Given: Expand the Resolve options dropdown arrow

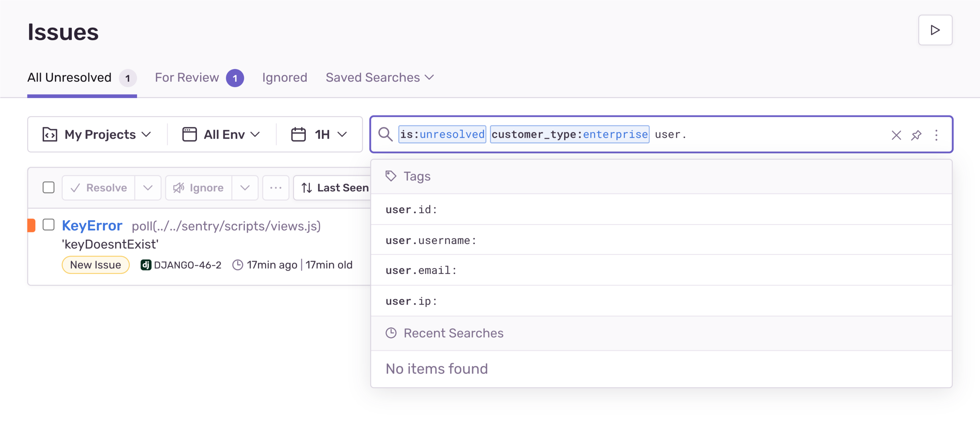Looking at the screenshot, I should click(148, 188).
